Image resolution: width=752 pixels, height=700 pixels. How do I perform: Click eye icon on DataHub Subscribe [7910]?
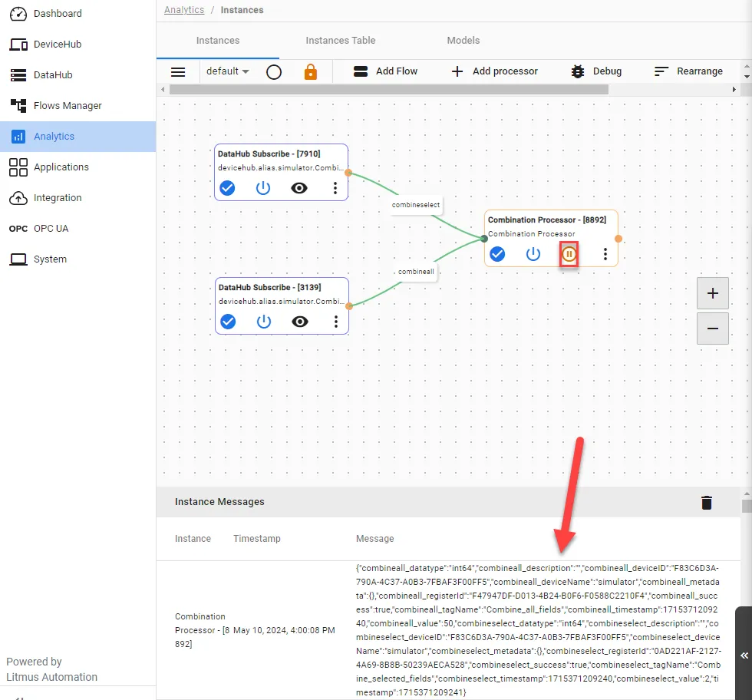[x=299, y=188]
